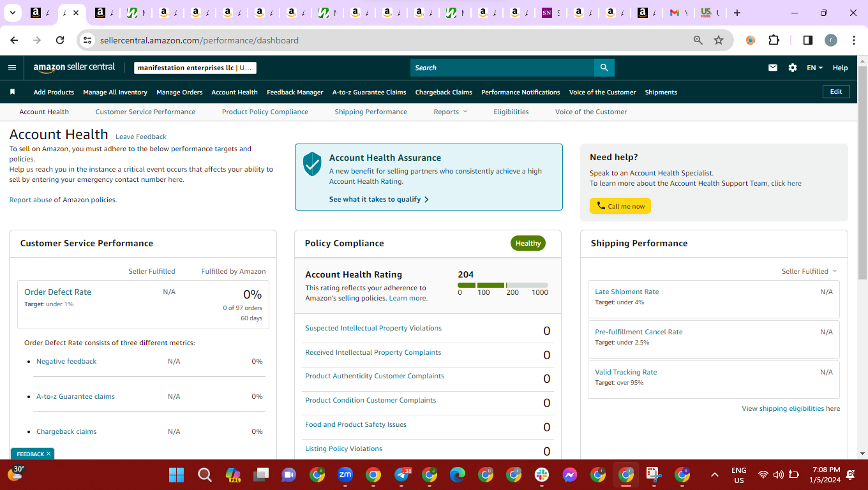Image resolution: width=868 pixels, height=490 pixels.
Task: Toggle the Chrome side panel icon
Action: pos(807,40)
